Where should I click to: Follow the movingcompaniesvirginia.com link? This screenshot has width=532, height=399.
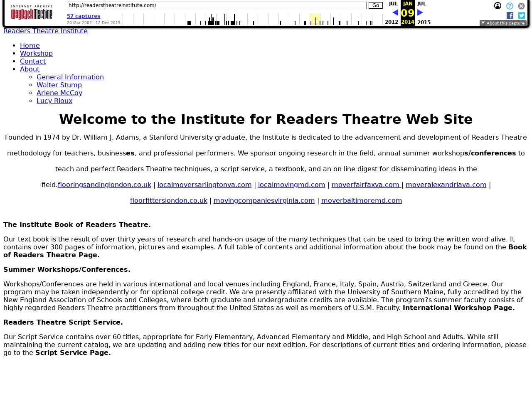(x=264, y=200)
